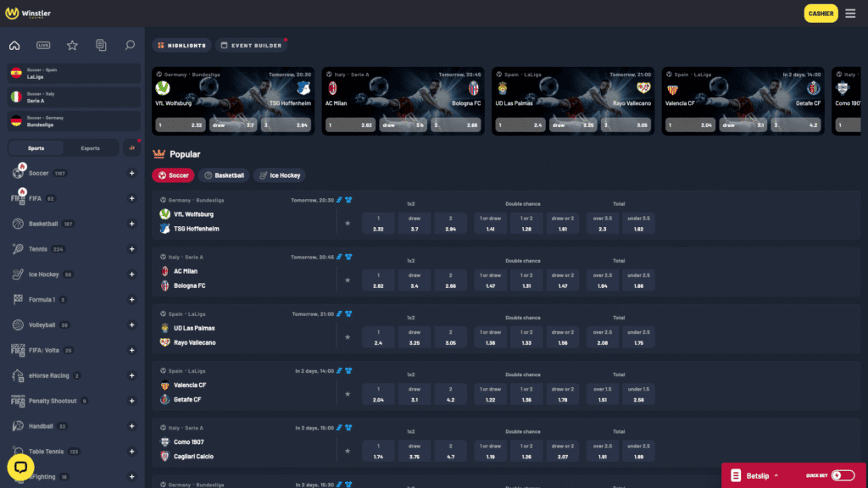868x488 pixels.
Task: Favorite the UD Las Palmas match star
Action: point(348,337)
